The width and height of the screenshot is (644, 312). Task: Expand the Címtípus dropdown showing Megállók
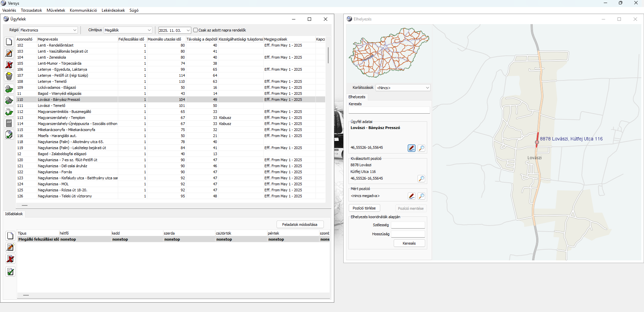pos(128,30)
